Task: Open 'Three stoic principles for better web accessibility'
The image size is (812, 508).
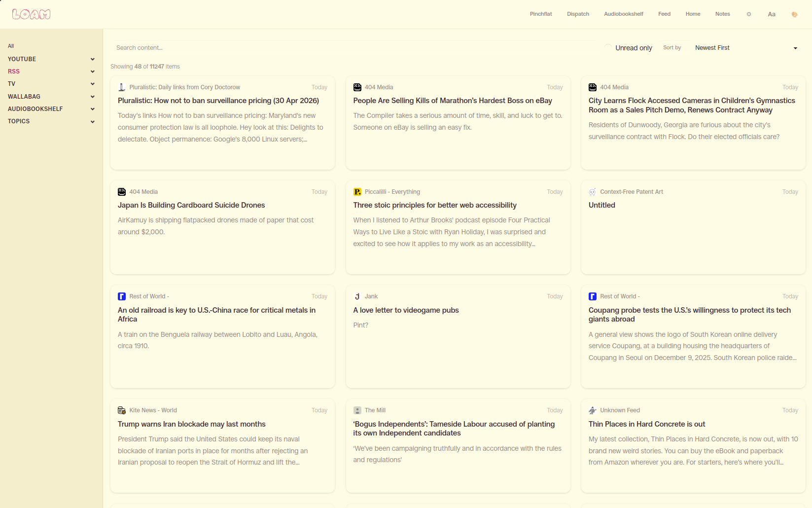Action: pyautogui.click(x=435, y=205)
